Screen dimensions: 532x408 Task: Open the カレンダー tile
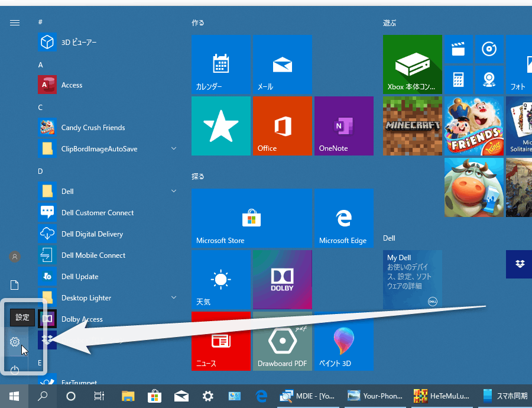point(221,64)
